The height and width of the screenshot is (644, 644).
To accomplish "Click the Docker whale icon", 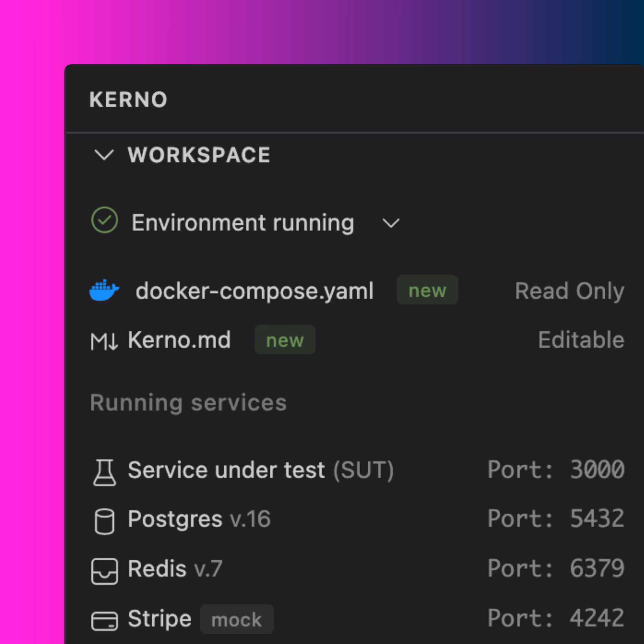I will pyautogui.click(x=104, y=290).
